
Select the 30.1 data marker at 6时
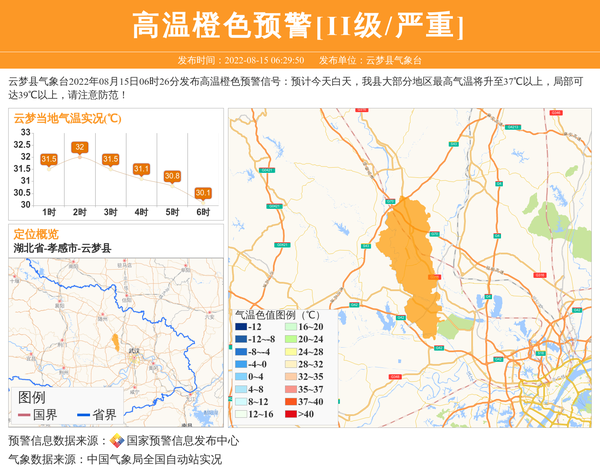203,193
